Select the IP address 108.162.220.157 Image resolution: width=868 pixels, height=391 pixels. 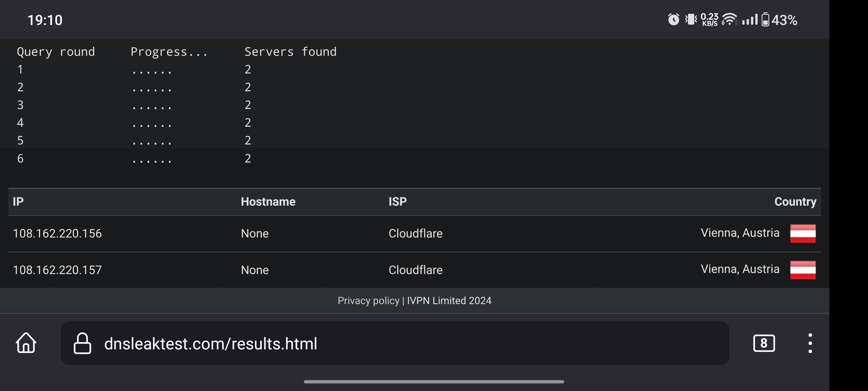57,270
